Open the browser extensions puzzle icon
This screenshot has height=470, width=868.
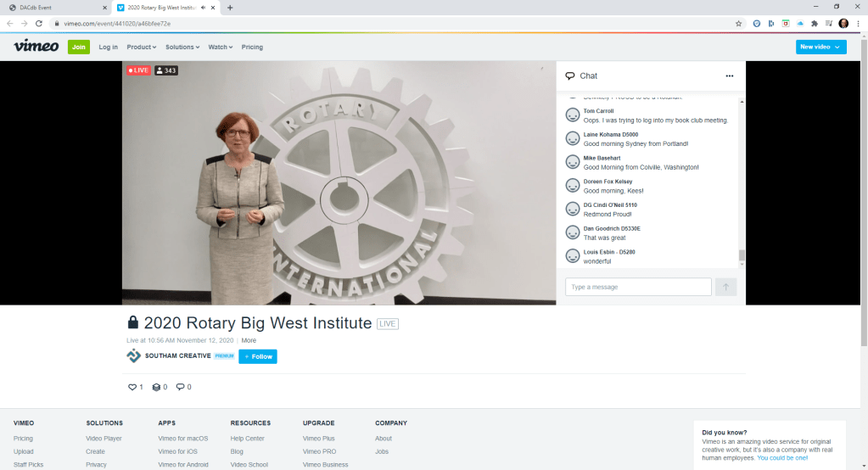coord(815,24)
